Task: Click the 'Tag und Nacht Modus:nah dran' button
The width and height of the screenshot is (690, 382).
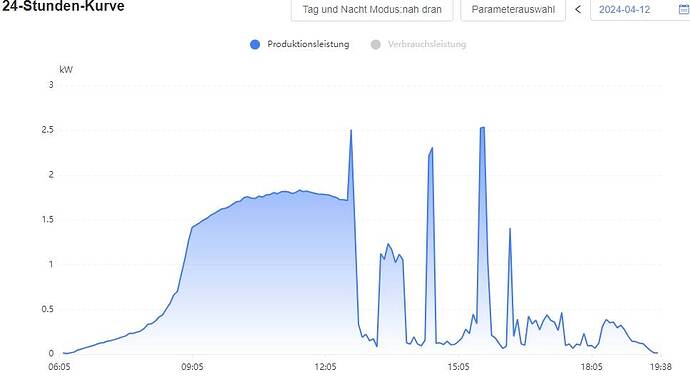Action: click(372, 10)
